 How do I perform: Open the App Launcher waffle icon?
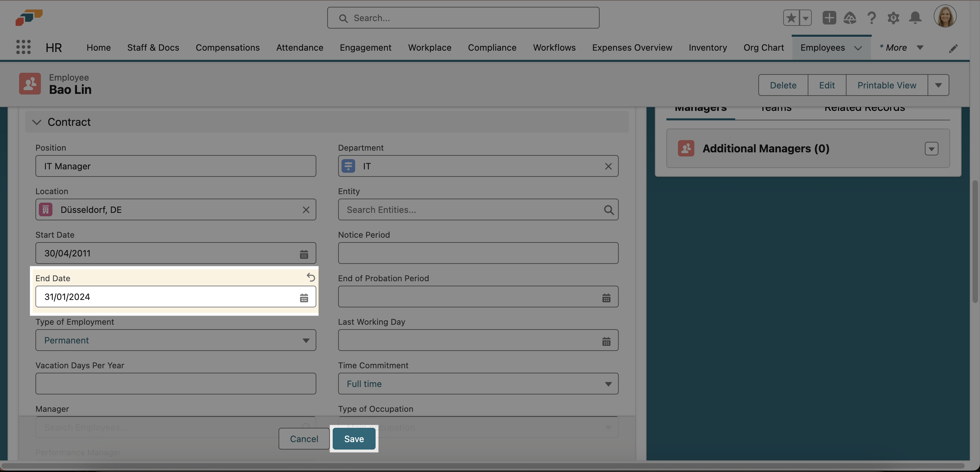click(23, 47)
